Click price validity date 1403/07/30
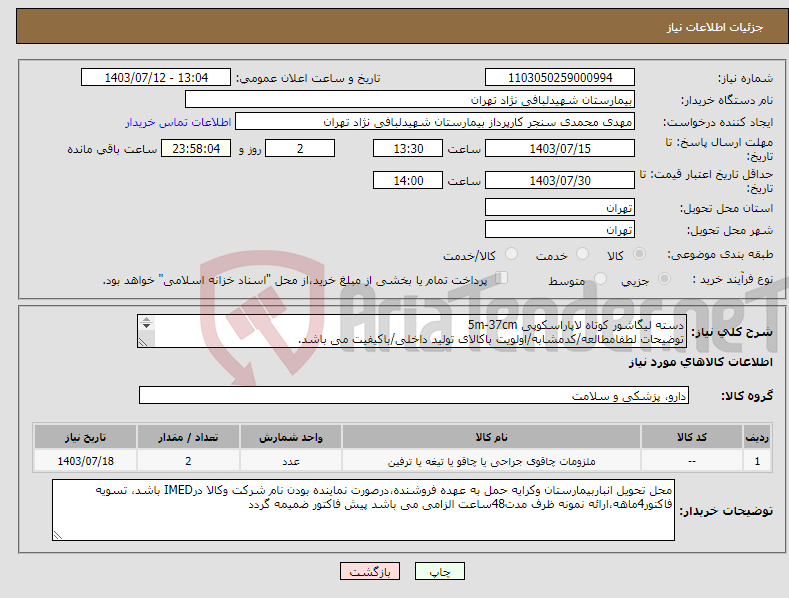This screenshot has width=789, height=598. 560,180
